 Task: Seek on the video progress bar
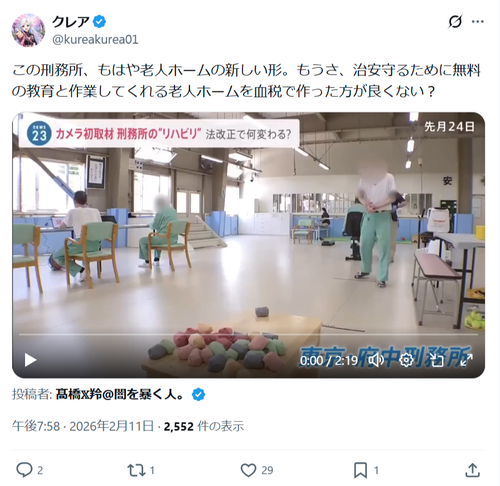coord(248,334)
